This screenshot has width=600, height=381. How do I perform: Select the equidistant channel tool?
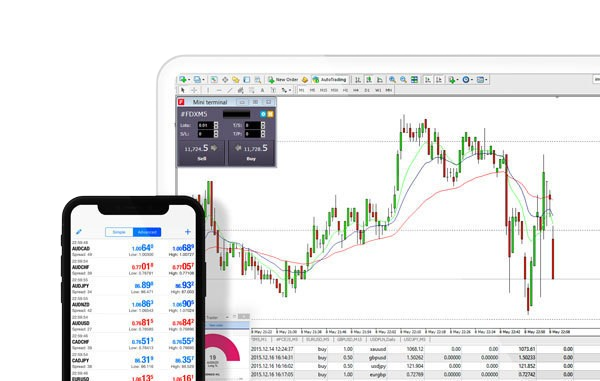point(241,90)
